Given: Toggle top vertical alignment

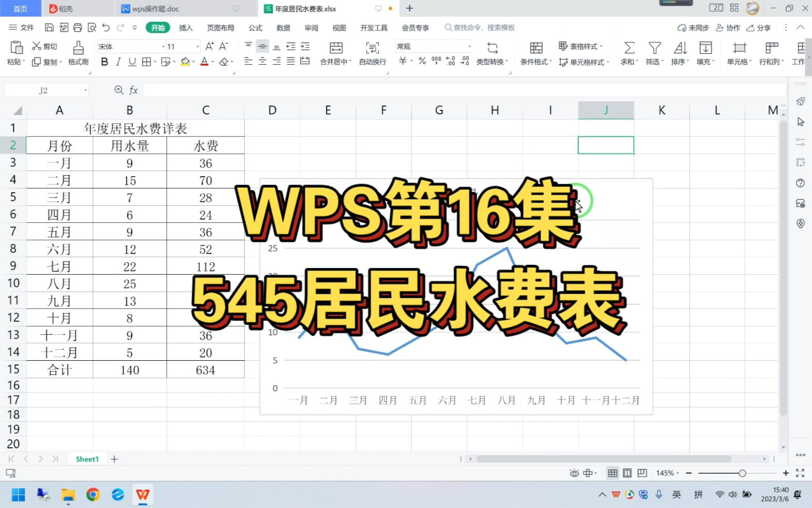Looking at the screenshot, I should pyautogui.click(x=249, y=46).
